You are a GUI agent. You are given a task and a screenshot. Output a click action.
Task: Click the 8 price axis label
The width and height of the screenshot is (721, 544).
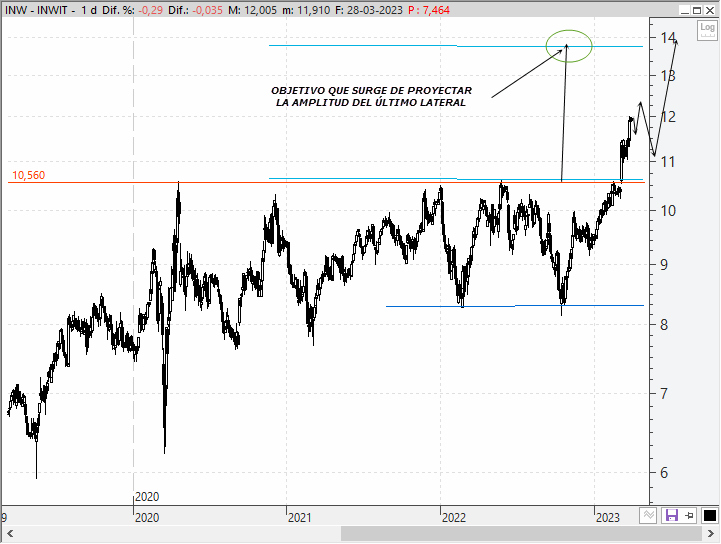tap(664, 325)
